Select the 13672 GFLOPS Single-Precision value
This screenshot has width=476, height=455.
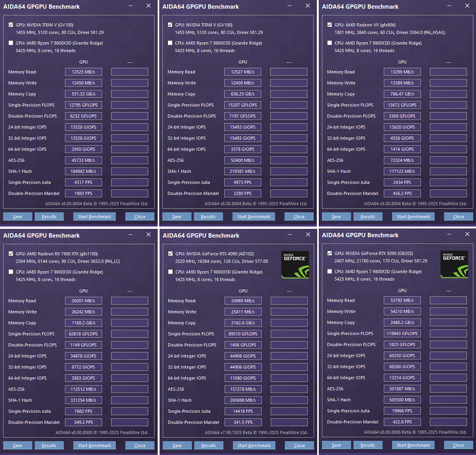[x=402, y=105]
